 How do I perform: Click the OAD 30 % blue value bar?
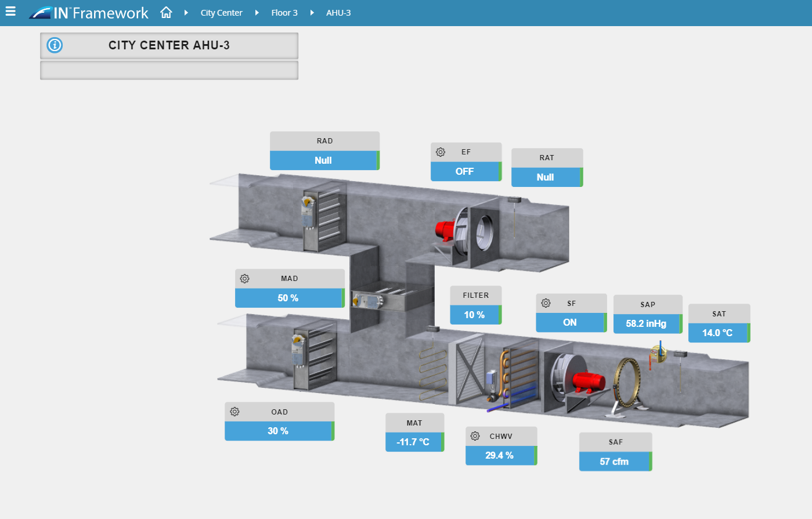tap(279, 431)
